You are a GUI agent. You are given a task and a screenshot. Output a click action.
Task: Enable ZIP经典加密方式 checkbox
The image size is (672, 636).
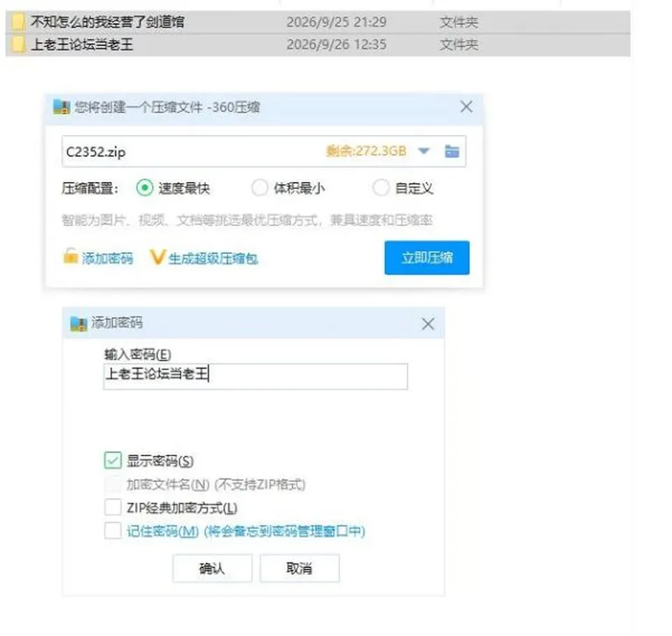pos(113,507)
